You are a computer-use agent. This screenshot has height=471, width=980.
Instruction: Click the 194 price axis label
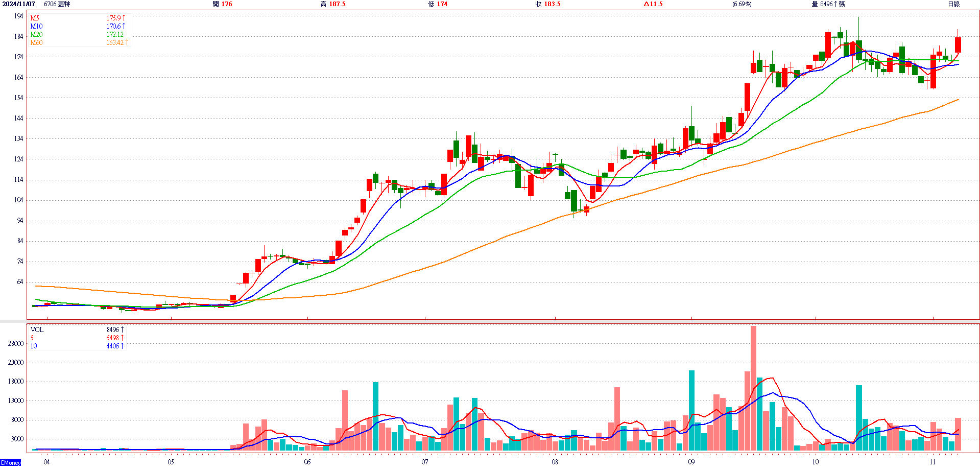pyautogui.click(x=18, y=16)
